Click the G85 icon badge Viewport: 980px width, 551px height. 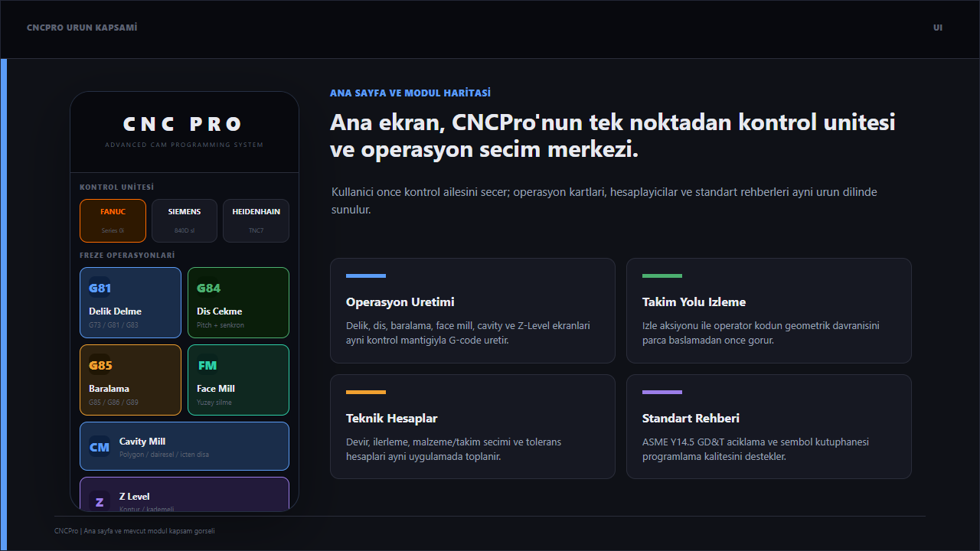(100, 365)
